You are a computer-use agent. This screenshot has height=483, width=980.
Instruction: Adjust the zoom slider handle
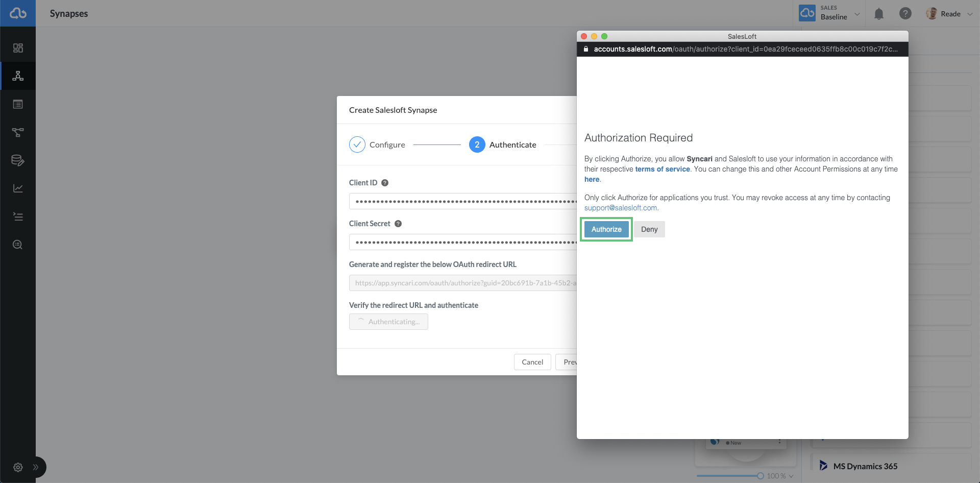[761, 476]
